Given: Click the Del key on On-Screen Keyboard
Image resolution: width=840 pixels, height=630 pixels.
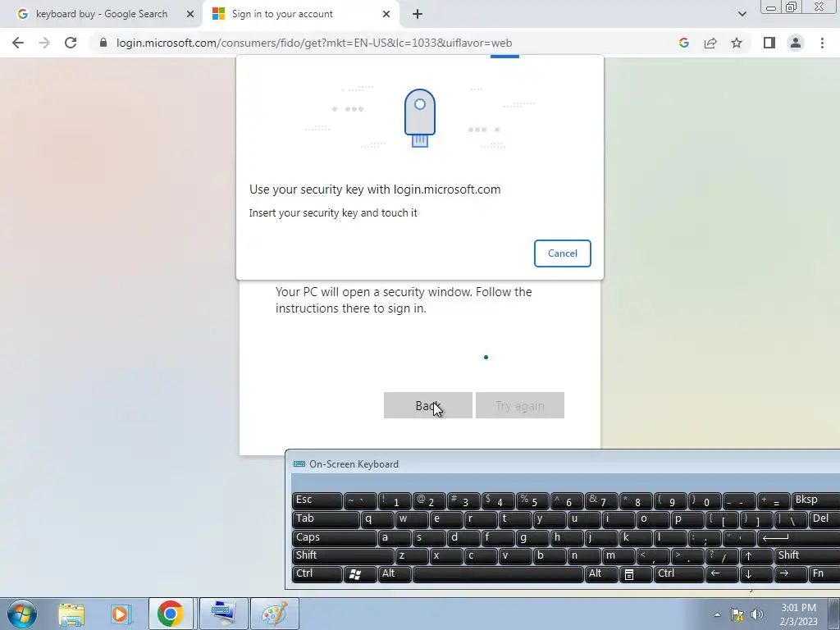Looking at the screenshot, I should [824, 519].
